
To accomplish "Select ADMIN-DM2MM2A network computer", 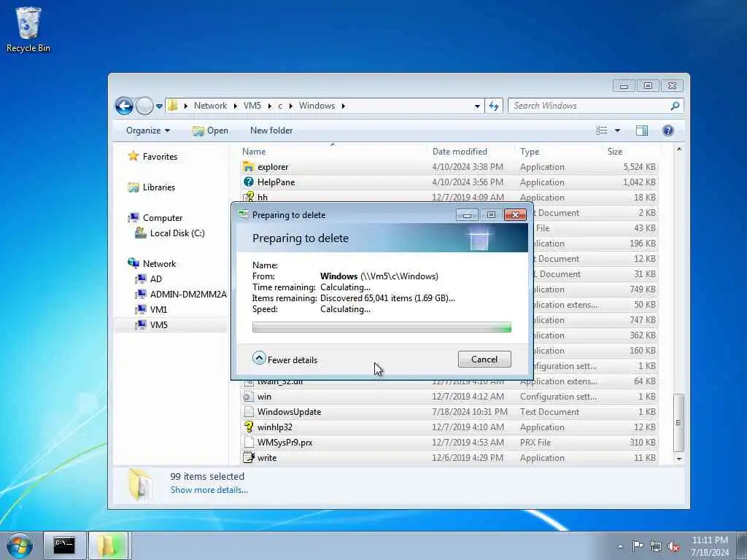I will pyautogui.click(x=181, y=295).
